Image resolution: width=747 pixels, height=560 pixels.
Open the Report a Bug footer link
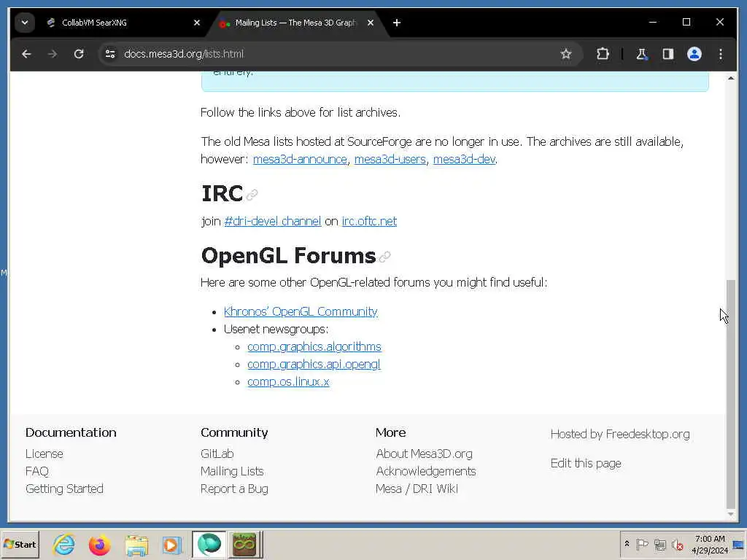tap(234, 489)
